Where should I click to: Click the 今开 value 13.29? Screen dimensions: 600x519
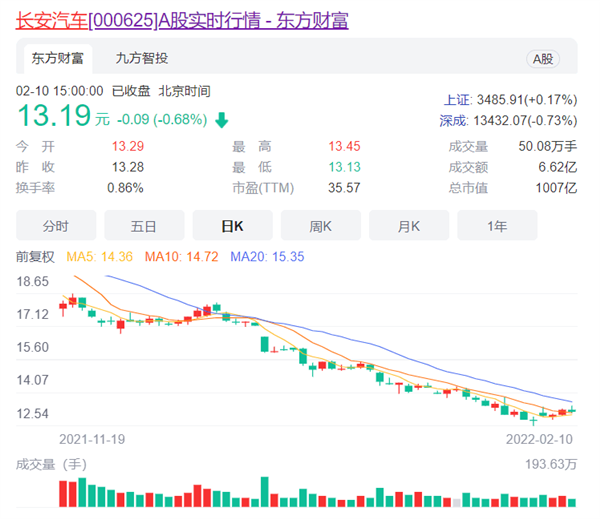pyautogui.click(x=128, y=146)
